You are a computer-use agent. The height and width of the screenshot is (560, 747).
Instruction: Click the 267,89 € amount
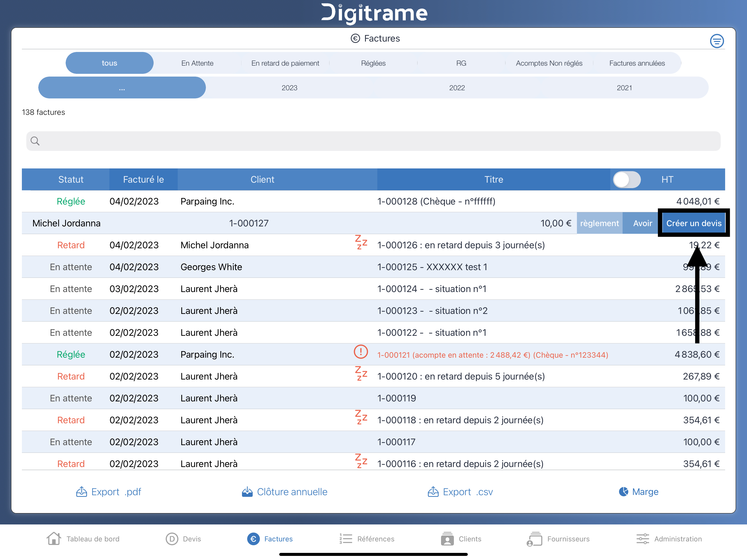tap(701, 376)
